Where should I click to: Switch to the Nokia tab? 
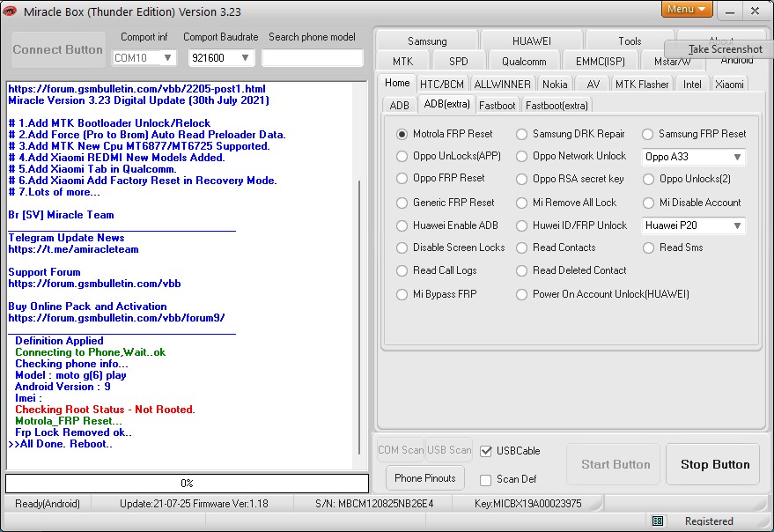[x=555, y=85]
